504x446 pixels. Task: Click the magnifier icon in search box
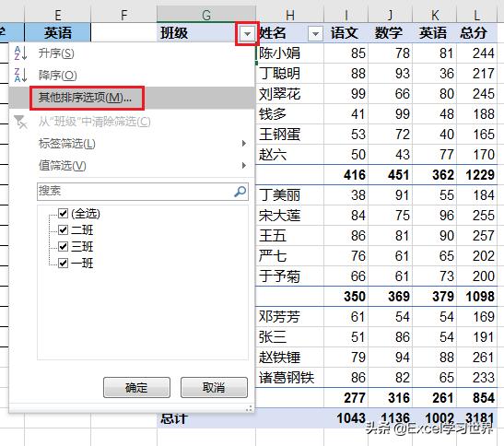coord(240,192)
